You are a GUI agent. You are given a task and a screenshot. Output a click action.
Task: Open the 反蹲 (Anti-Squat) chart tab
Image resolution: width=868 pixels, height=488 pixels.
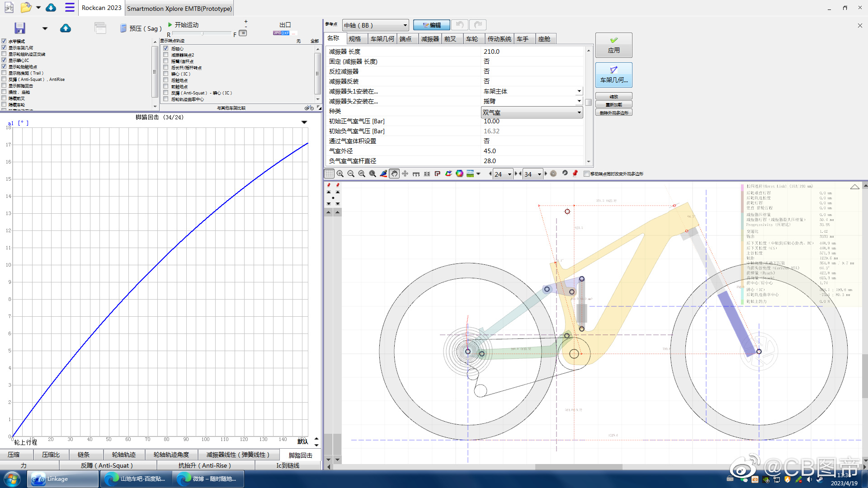[107, 465]
